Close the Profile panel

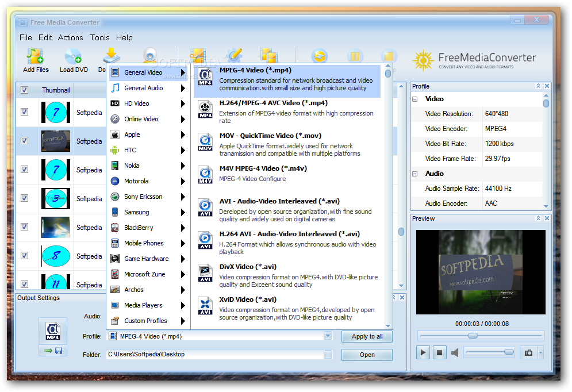[547, 86]
